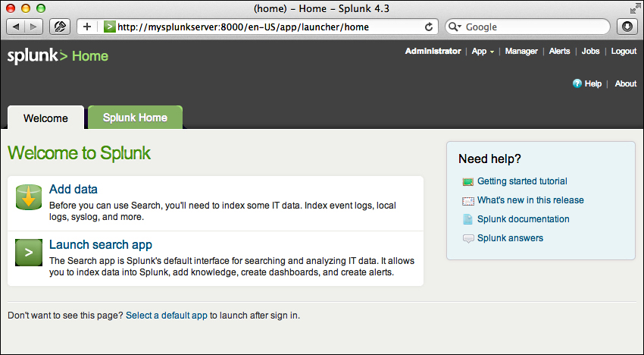This screenshot has height=355, width=644.
Task: Open the downloads button in toolbar
Action: 627,27
